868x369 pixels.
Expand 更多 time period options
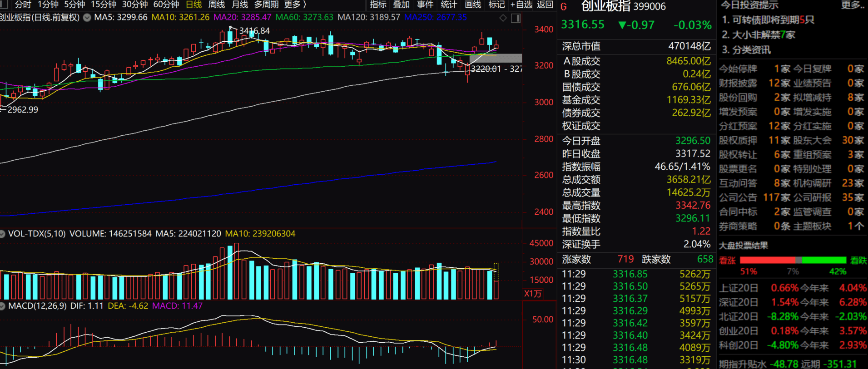pyautogui.click(x=295, y=5)
